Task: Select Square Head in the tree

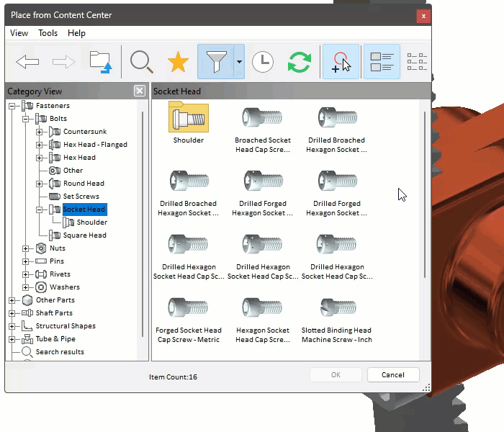Action: (84, 235)
